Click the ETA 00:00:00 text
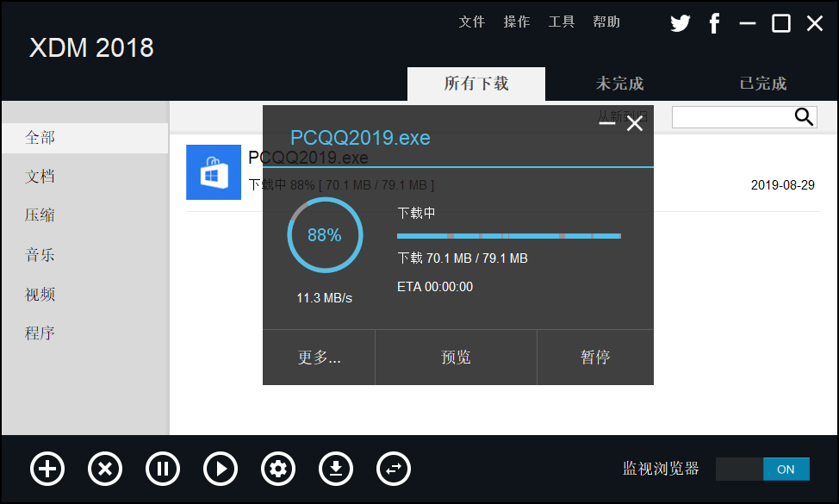 coord(435,287)
